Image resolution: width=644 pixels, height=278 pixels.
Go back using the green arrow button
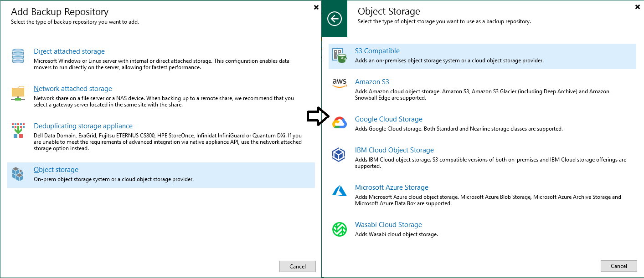pyautogui.click(x=335, y=19)
